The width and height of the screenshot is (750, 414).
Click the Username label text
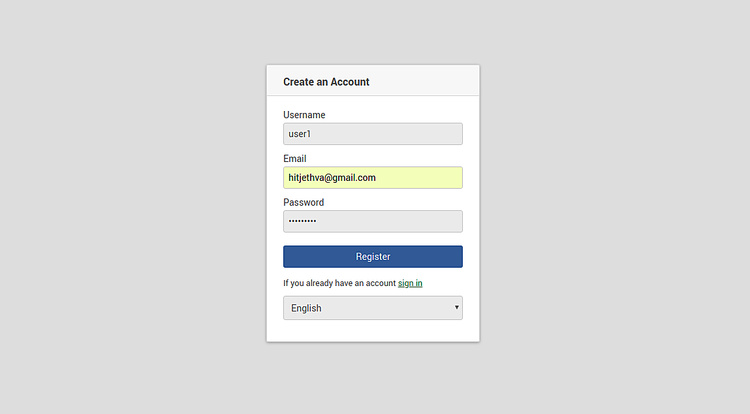click(304, 115)
